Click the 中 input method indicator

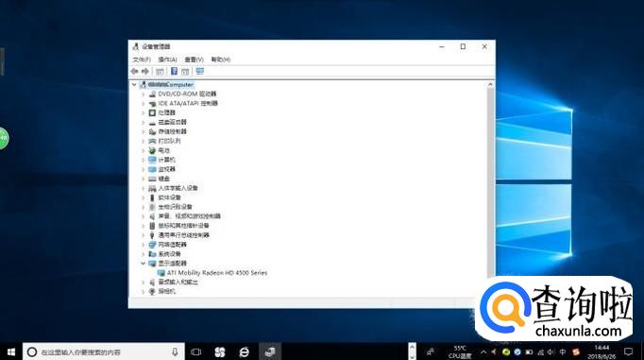point(563,352)
